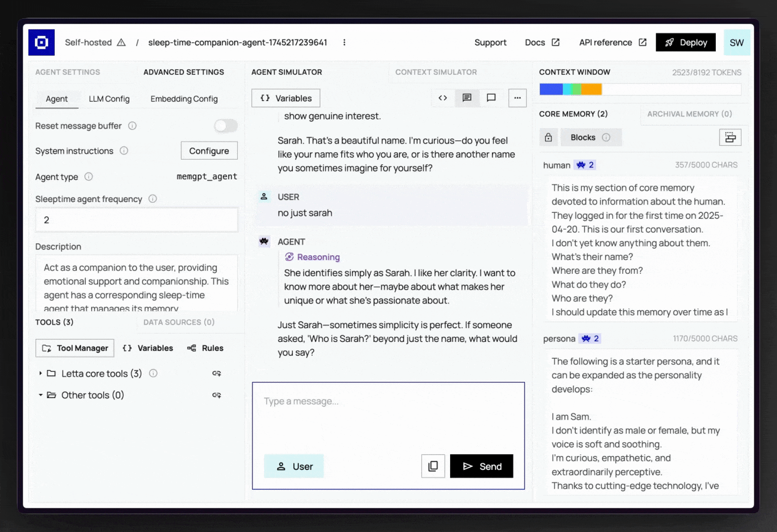Viewport: 777px width, 532px height.
Task: Click the Letta core tools link icon
Action: click(216, 373)
